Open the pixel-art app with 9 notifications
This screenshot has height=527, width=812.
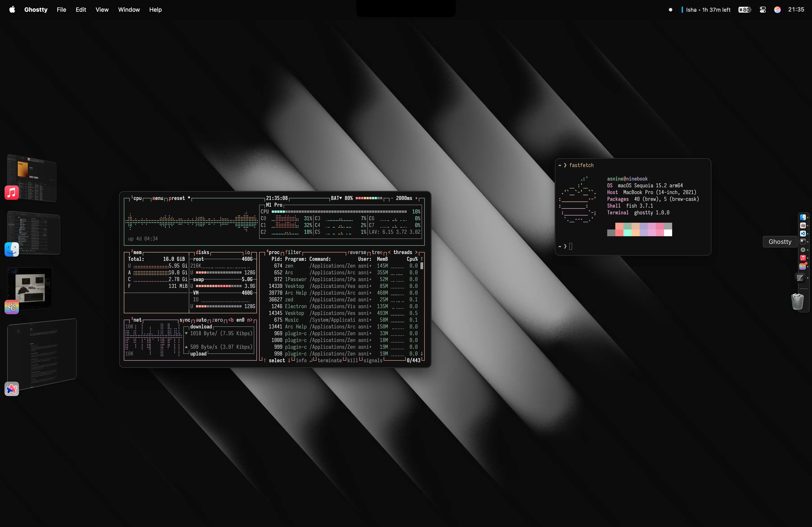(x=803, y=266)
